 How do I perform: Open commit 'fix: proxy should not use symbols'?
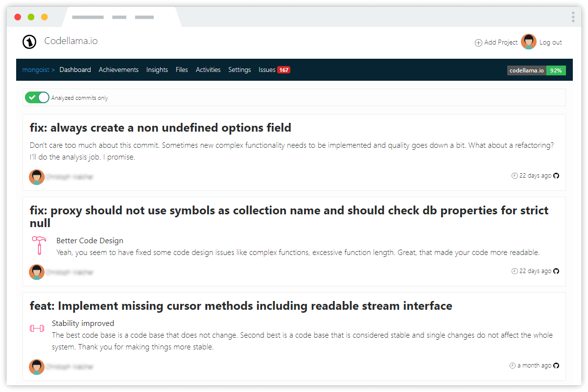coord(289,216)
